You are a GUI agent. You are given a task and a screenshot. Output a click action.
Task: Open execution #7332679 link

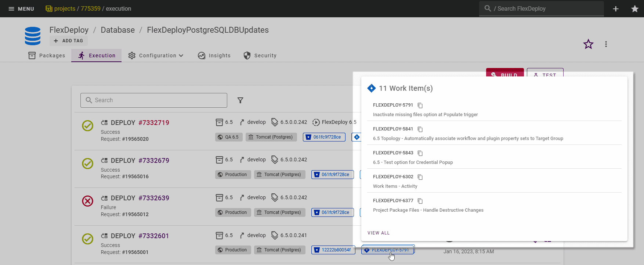[154, 161]
